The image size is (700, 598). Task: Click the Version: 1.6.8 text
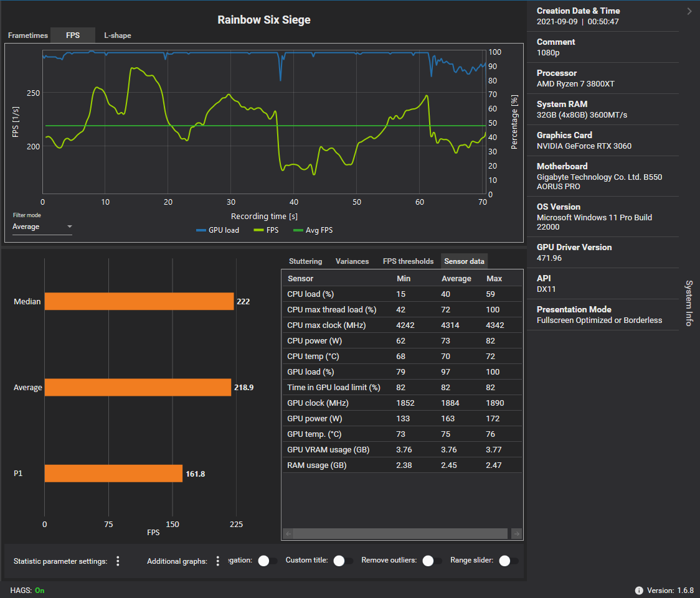670,591
